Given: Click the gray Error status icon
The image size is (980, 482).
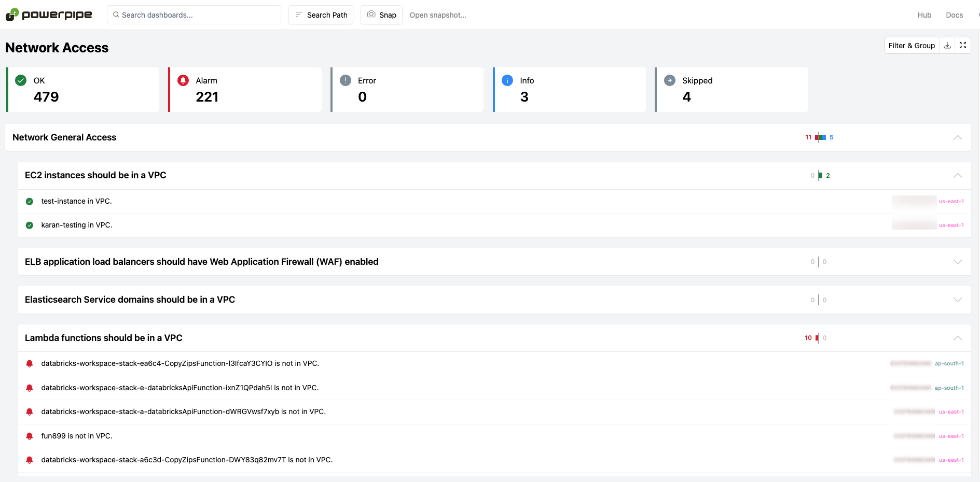Looking at the screenshot, I should click(346, 80).
